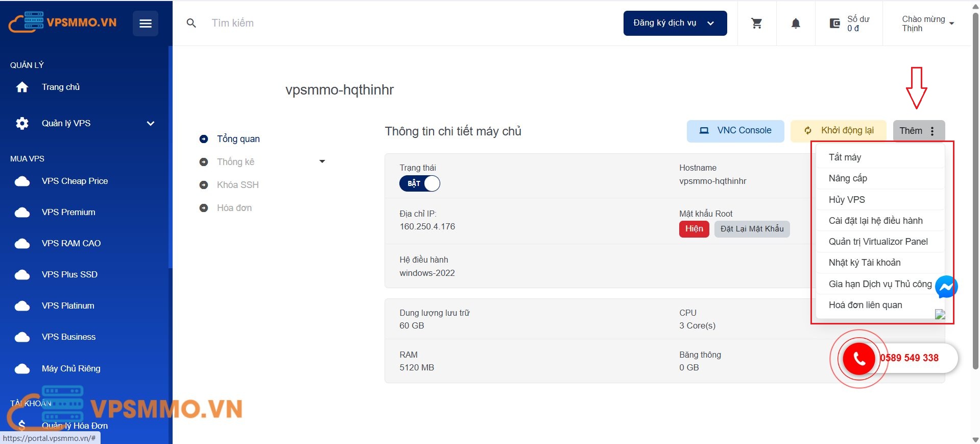This screenshot has width=980, height=444.
Task: Open the Chào mừng Thịnh account dropdown
Action: click(x=928, y=24)
